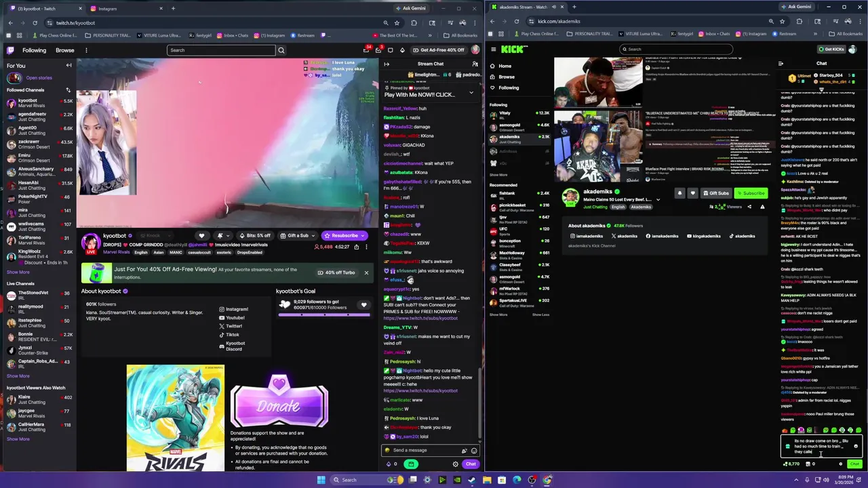
Task: Show more recommended channels on Kick
Action: [498, 314]
